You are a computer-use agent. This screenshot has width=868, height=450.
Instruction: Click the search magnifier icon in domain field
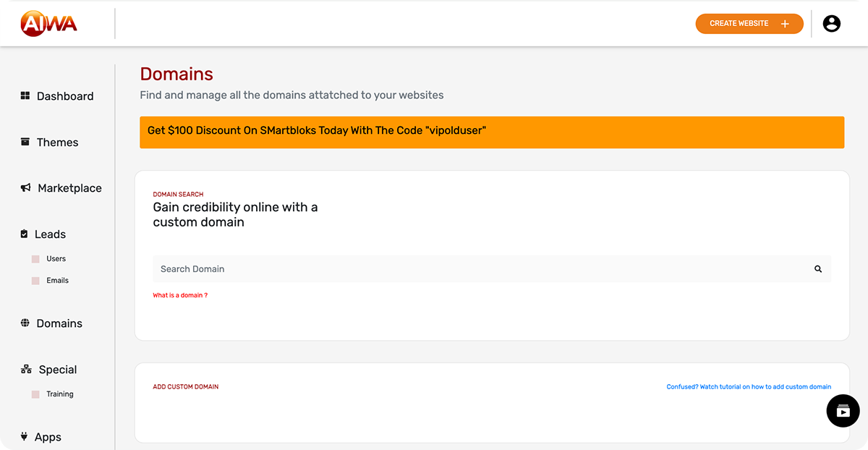(x=818, y=269)
